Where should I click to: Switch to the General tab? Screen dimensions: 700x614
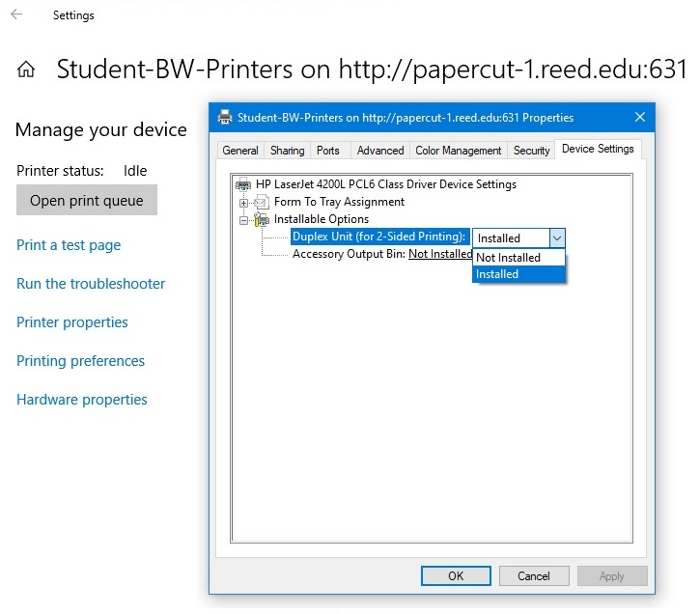point(240,151)
